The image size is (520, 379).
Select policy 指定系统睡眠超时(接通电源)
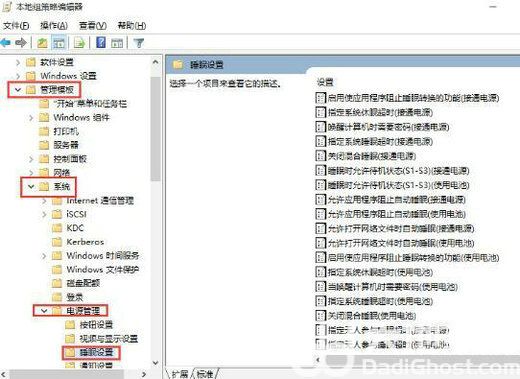(x=374, y=141)
